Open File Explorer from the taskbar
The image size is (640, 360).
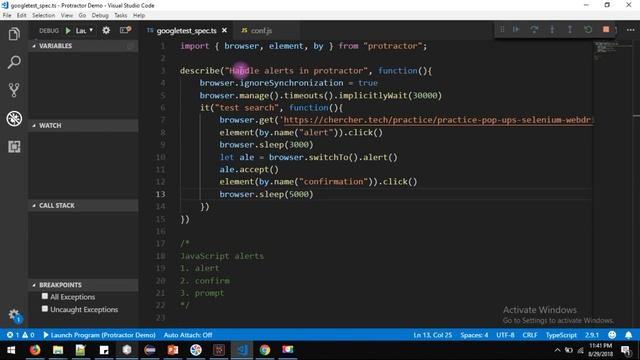pos(58,350)
